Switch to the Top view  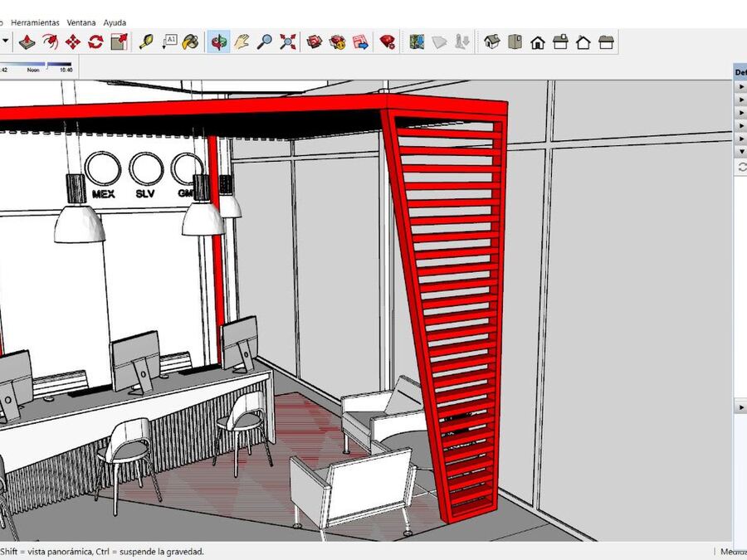[x=515, y=42]
